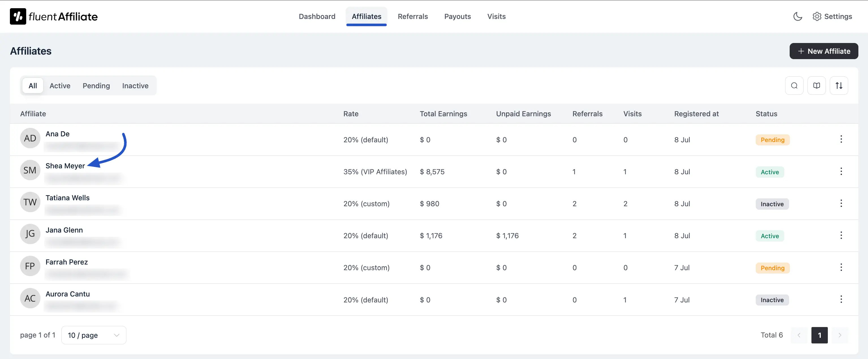Toggle dark mode with the moon icon
The image size is (868, 359).
798,16
